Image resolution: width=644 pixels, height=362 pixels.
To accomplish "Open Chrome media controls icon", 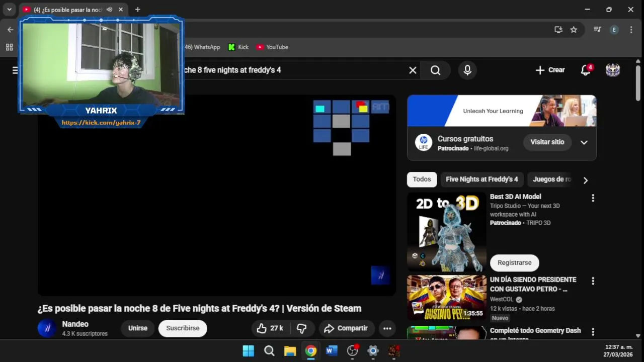I will click(597, 30).
